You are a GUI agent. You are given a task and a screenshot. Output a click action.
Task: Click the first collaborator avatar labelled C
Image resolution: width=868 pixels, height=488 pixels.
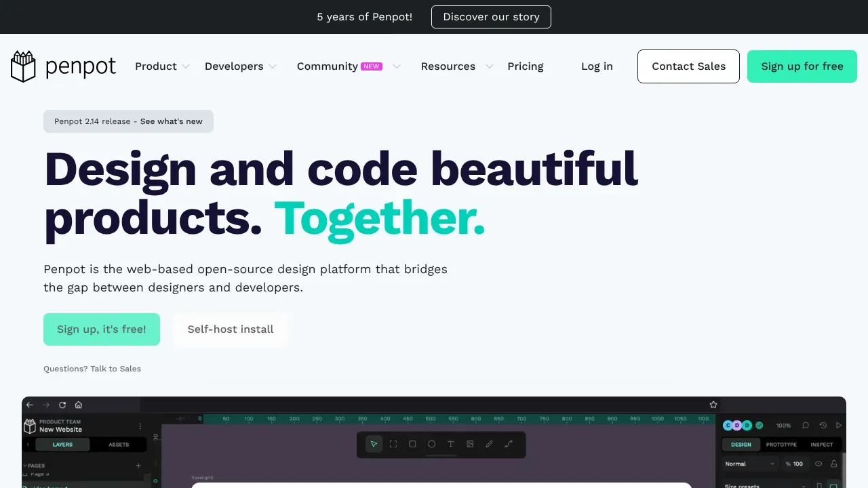pos(728,426)
